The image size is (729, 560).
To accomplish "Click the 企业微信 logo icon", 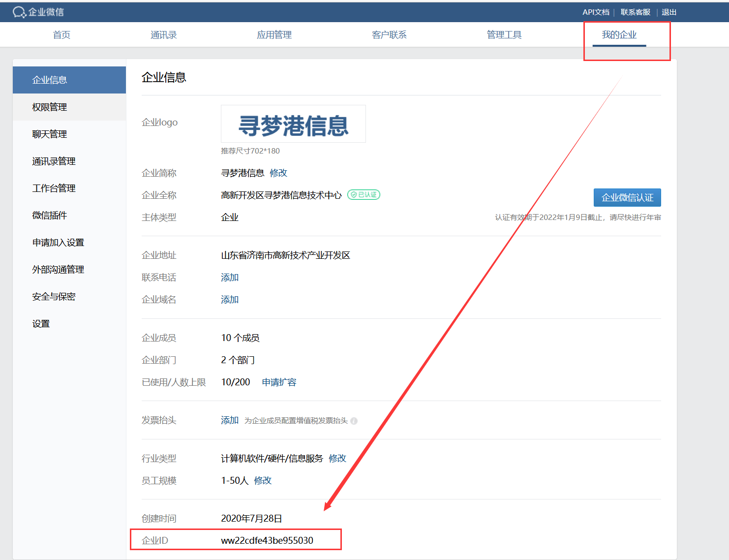I will pos(19,12).
